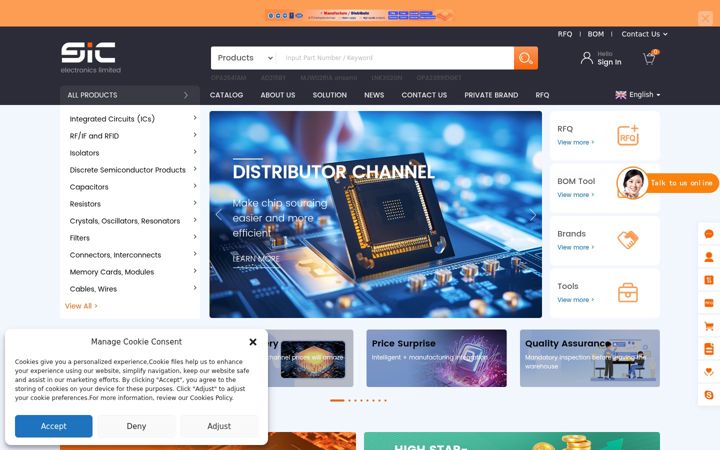This screenshot has height=450, width=720.
Task: Click the Tools briefcase icon
Action: click(x=628, y=292)
